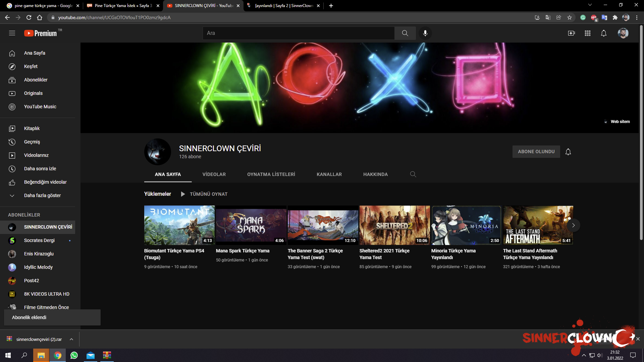Open WhatsApp from the taskbar
This screenshot has height=362, width=644.
(74, 355)
